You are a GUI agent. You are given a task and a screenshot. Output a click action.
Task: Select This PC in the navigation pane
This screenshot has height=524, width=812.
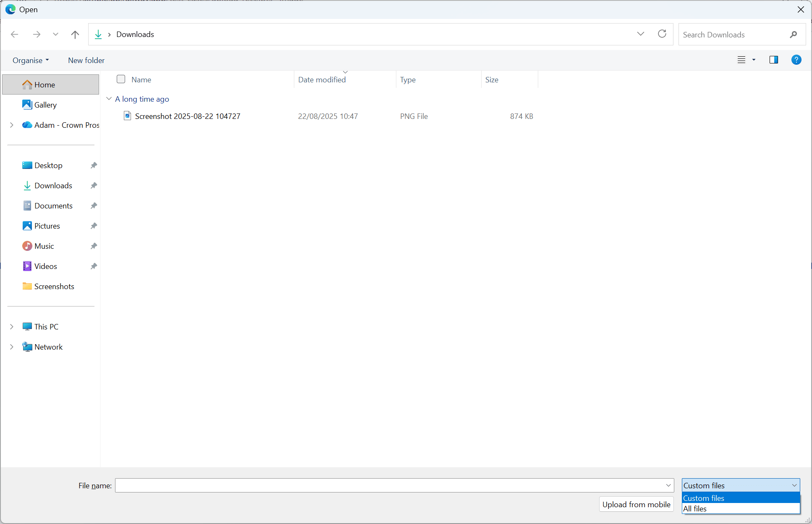coord(46,327)
